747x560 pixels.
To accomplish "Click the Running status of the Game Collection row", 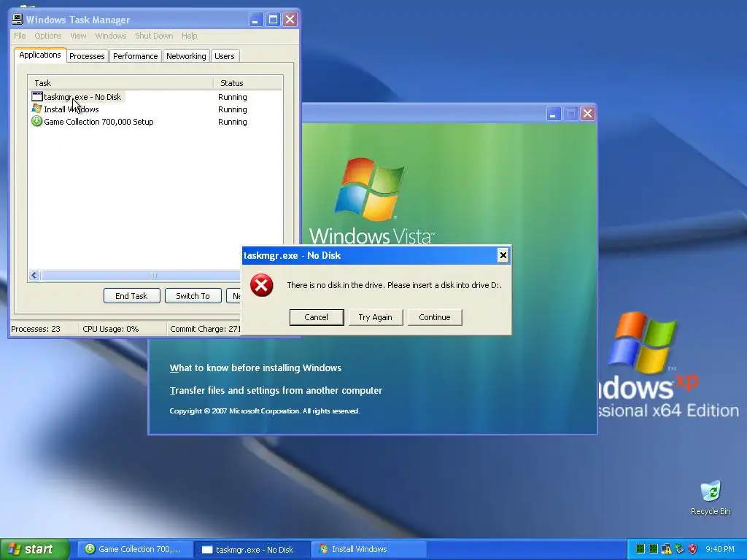I will pos(233,122).
